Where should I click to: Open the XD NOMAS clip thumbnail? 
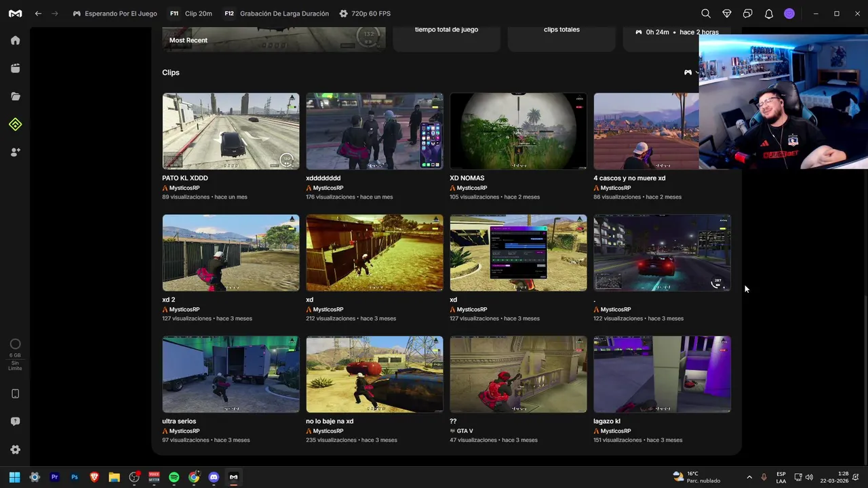518,131
